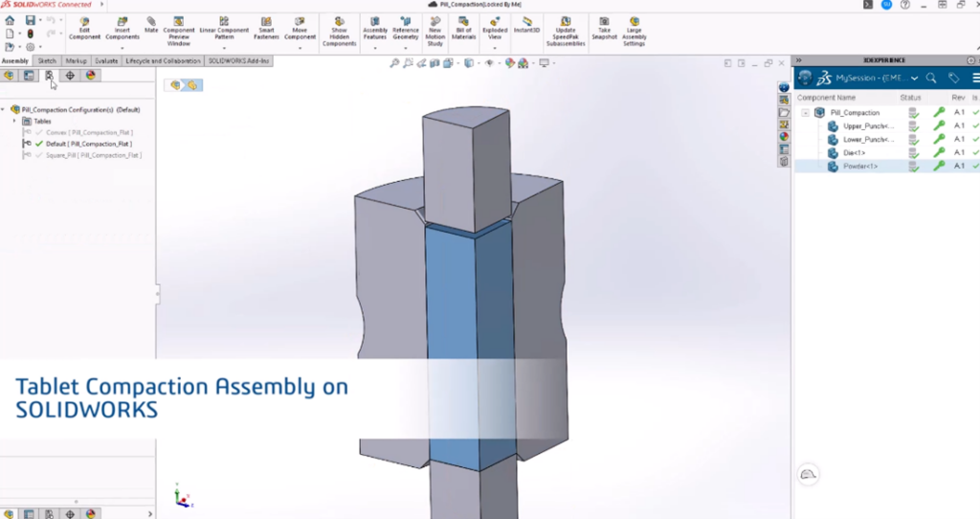Select Lower_Punch component row
Screen dimensions: 980x519
(887, 140)
